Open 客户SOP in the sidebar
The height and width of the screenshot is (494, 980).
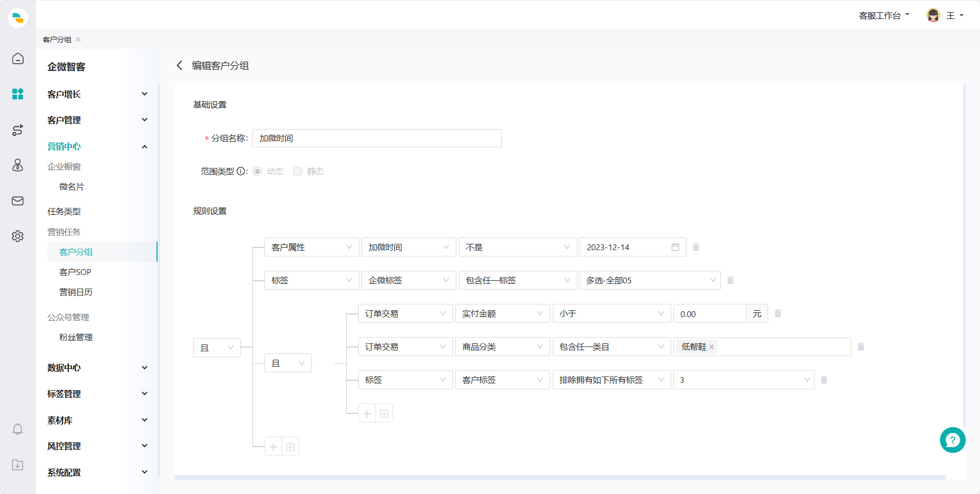(75, 272)
